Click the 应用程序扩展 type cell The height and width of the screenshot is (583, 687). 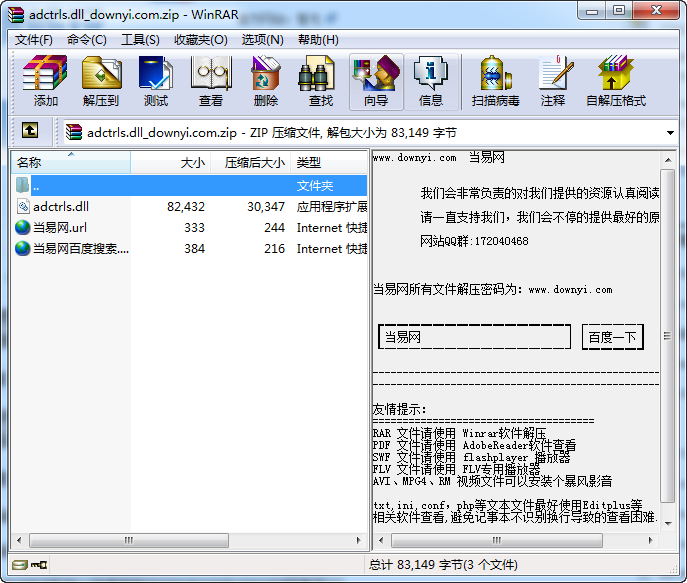[332, 206]
